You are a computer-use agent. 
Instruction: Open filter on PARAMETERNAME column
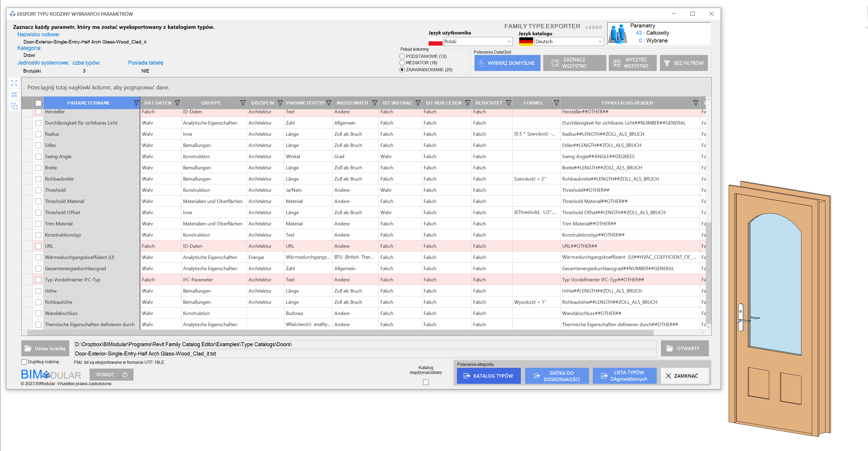tap(136, 103)
